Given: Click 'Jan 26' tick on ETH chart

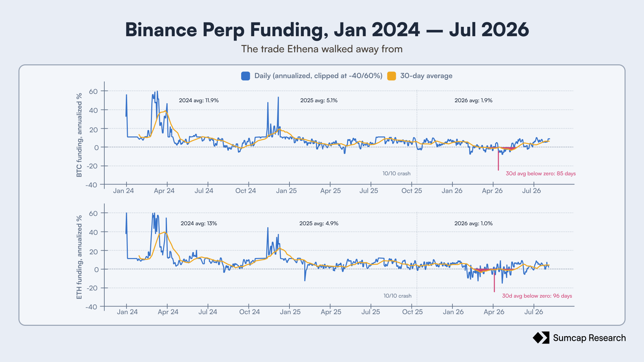Looking at the screenshot, I should (453, 312).
